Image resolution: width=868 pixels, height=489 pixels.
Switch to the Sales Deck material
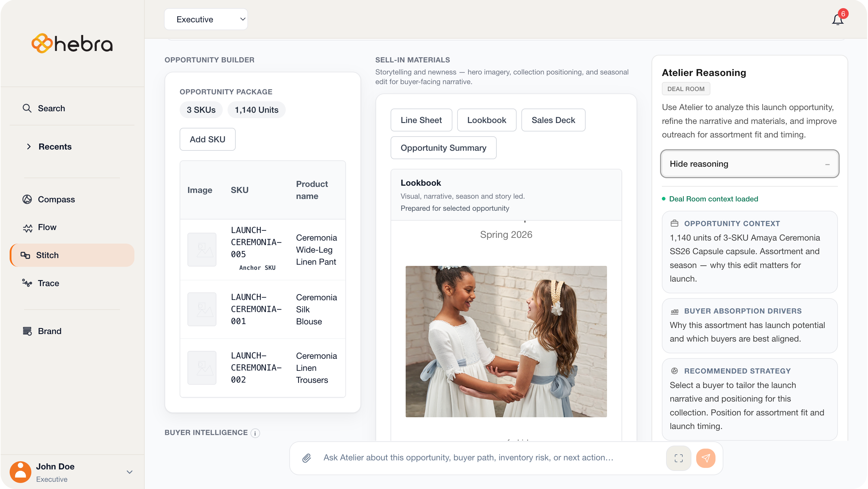point(553,120)
